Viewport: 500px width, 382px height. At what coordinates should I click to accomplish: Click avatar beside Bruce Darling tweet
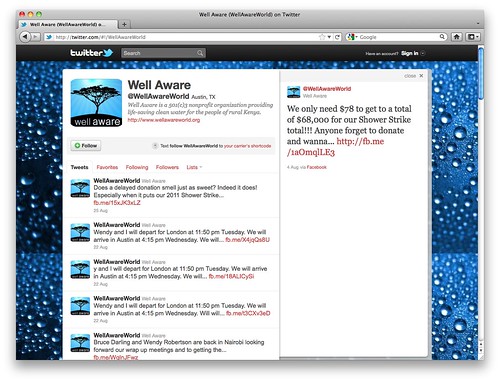coord(80,343)
